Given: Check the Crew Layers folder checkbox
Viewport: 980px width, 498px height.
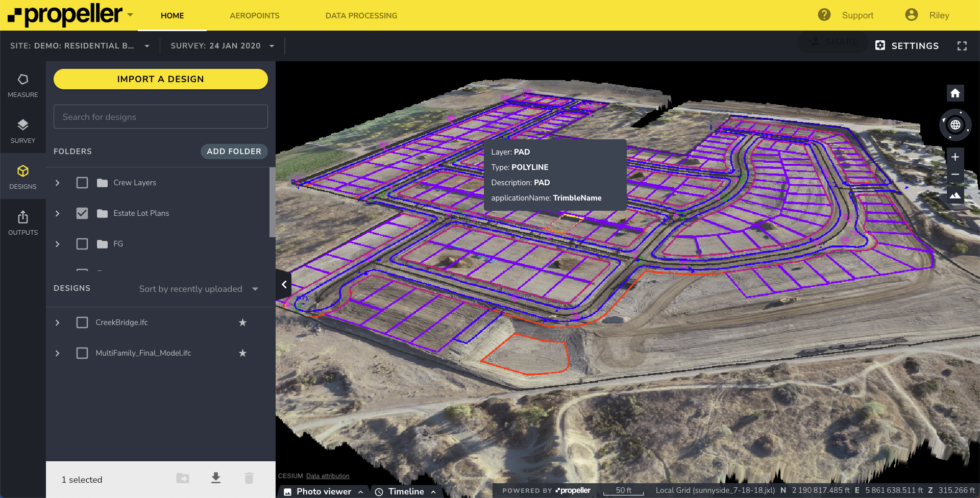Looking at the screenshot, I should coord(82,183).
